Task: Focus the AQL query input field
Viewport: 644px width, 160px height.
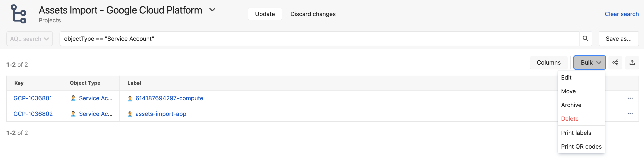Action: tap(319, 39)
